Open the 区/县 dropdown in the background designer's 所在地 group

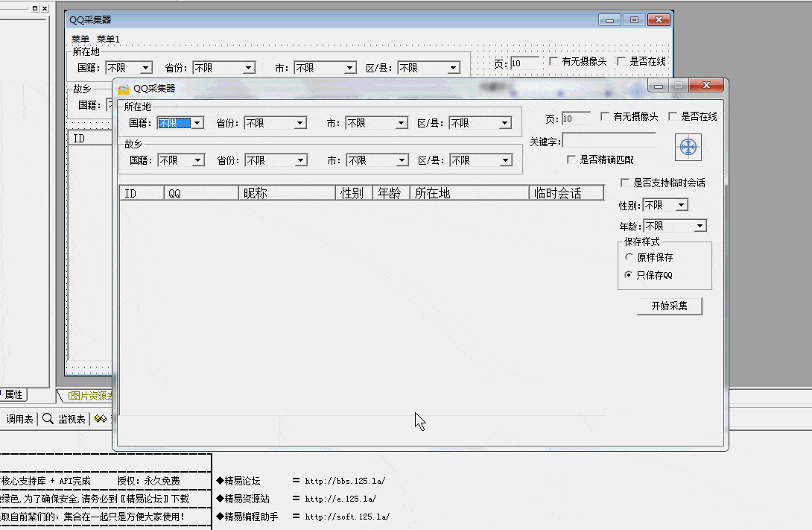tap(454, 68)
